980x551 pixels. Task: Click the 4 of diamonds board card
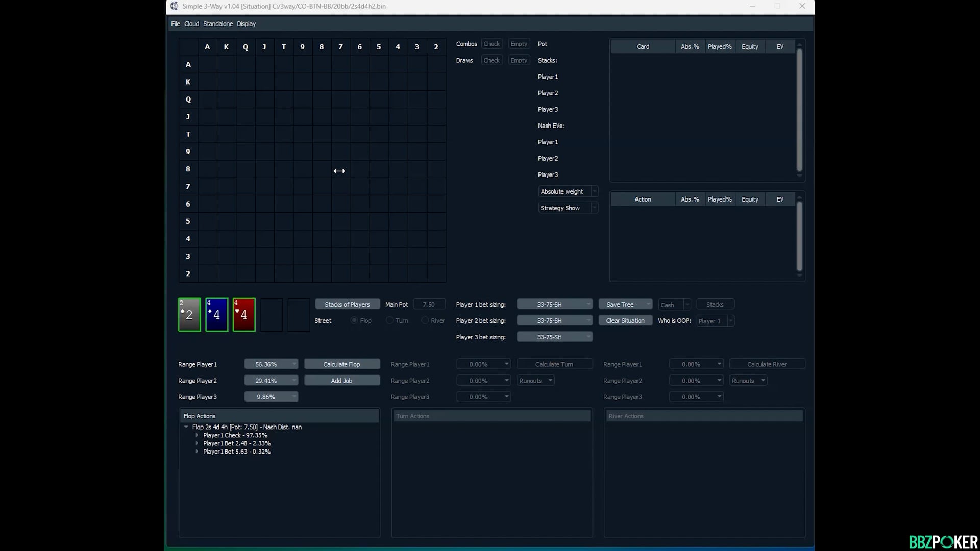(216, 315)
